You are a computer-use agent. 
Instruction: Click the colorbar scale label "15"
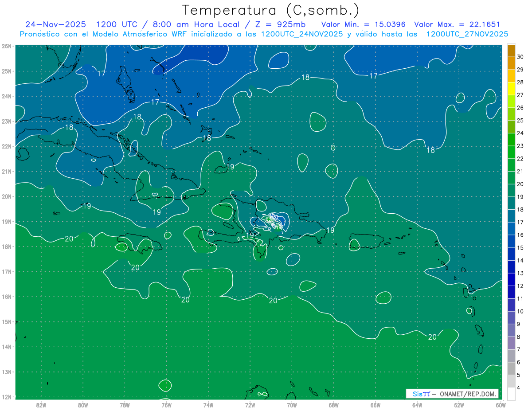520,248
